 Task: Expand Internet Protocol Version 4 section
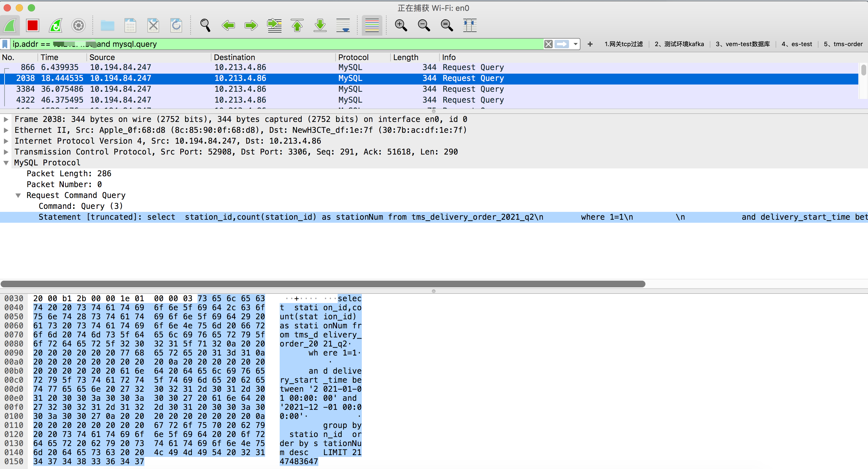[6, 141]
